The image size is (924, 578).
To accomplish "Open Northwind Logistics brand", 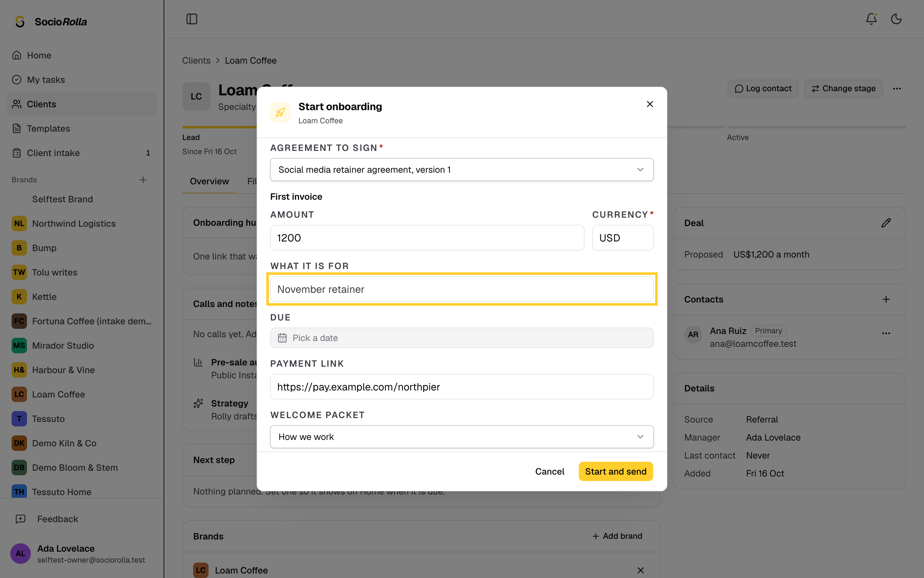I will (82, 223).
